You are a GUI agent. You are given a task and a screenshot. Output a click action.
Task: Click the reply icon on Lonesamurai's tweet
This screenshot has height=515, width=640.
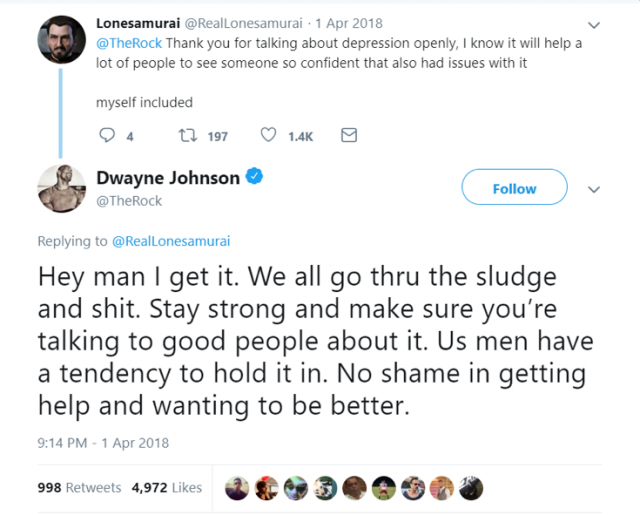coord(110,136)
